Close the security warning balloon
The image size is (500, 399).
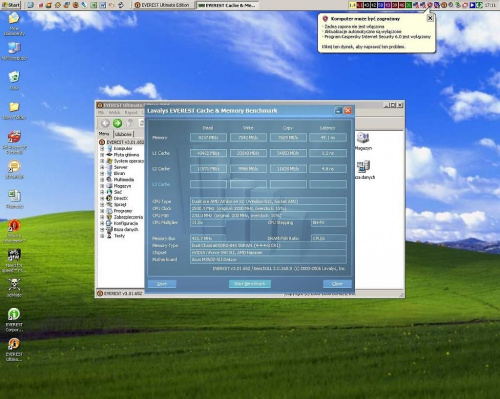pyautogui.click(x=430, y=18)
